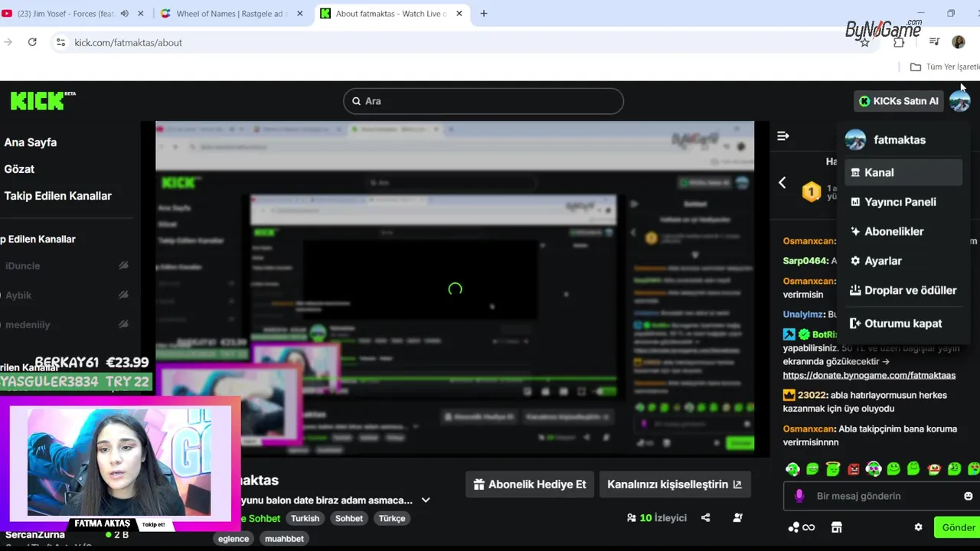This screenshot has height=551, width=980.
Task: Open Ayarlar in the profile menu
Action: coord(903,261)
